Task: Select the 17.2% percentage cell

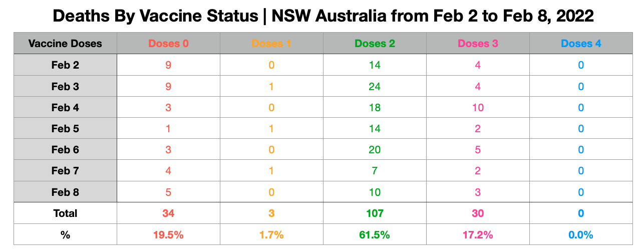Action: [478, 234]
